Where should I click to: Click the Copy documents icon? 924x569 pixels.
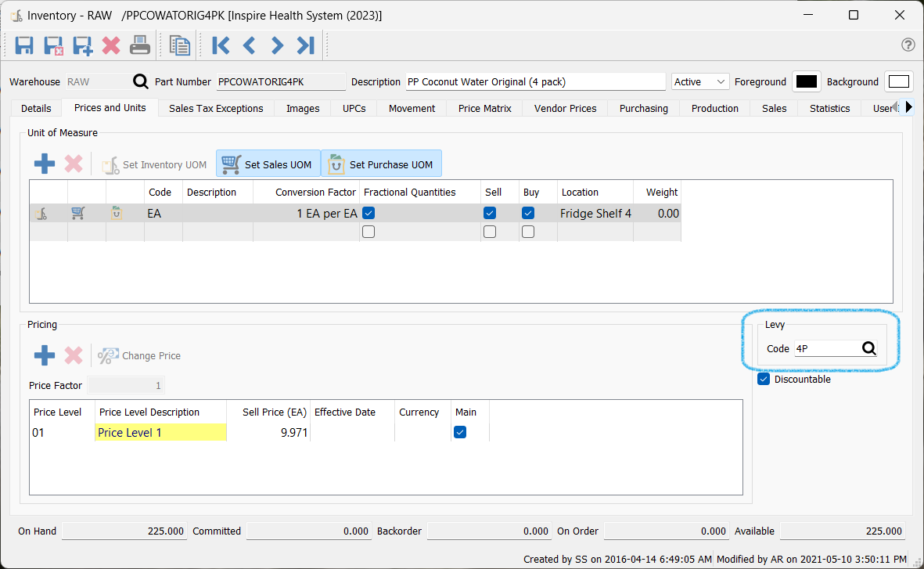pyautogui.click(x=180, y=45)
